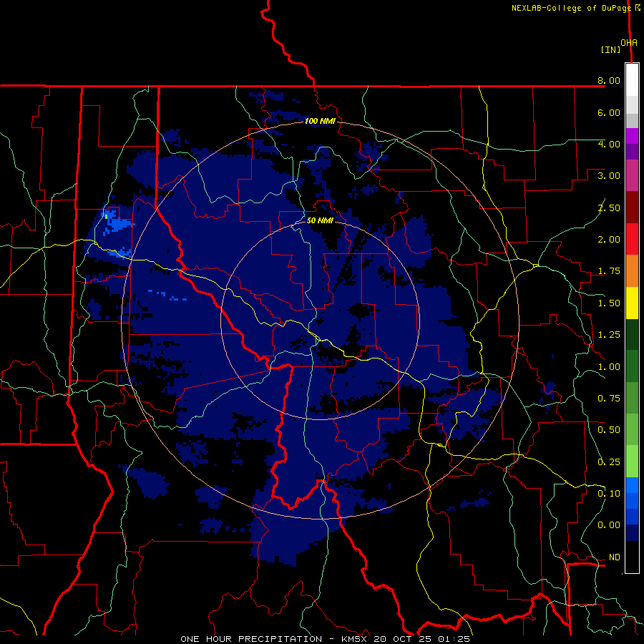Click the 100 NMI range ring label

coord(320,121)
